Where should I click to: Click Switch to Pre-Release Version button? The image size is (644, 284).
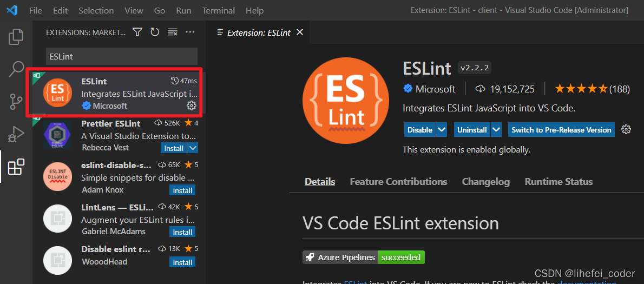point(561,130)
